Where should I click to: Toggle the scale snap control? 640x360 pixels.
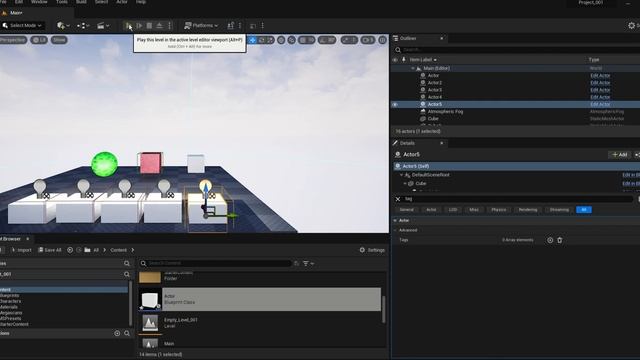(349, 40)
